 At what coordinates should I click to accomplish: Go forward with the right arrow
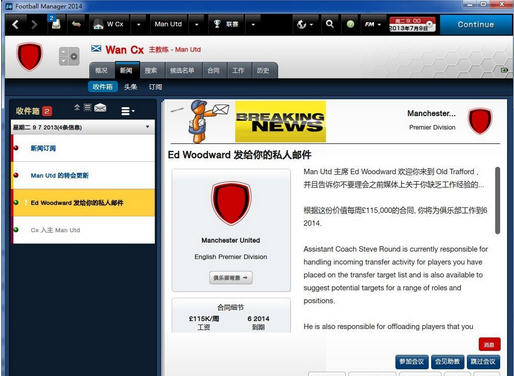click(x=34, y=24)
